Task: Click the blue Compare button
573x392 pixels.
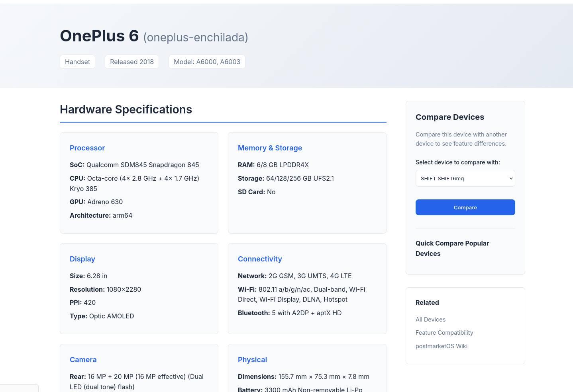Action: pos(465,207)
